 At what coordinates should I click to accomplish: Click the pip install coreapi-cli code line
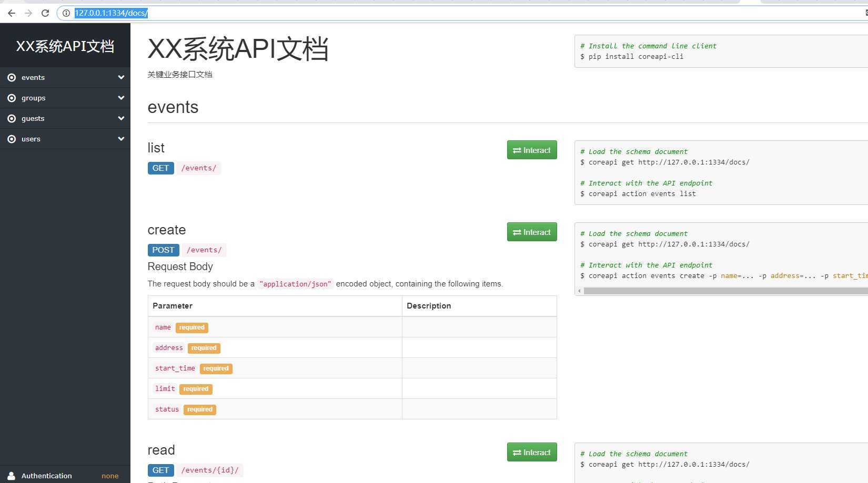(632, 57)
